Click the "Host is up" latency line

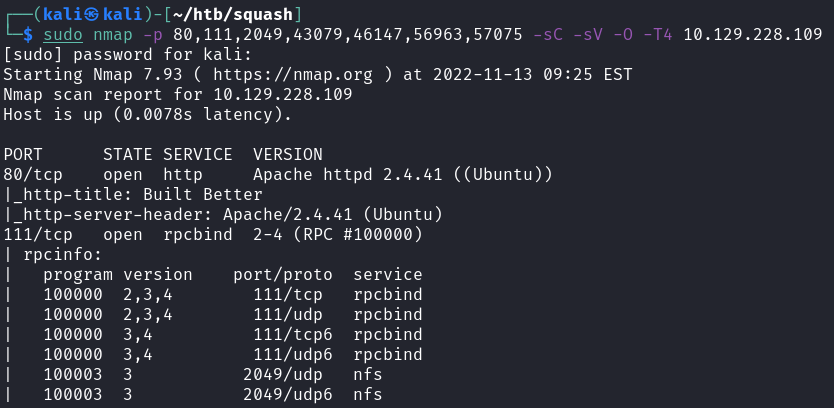point(148,115)
